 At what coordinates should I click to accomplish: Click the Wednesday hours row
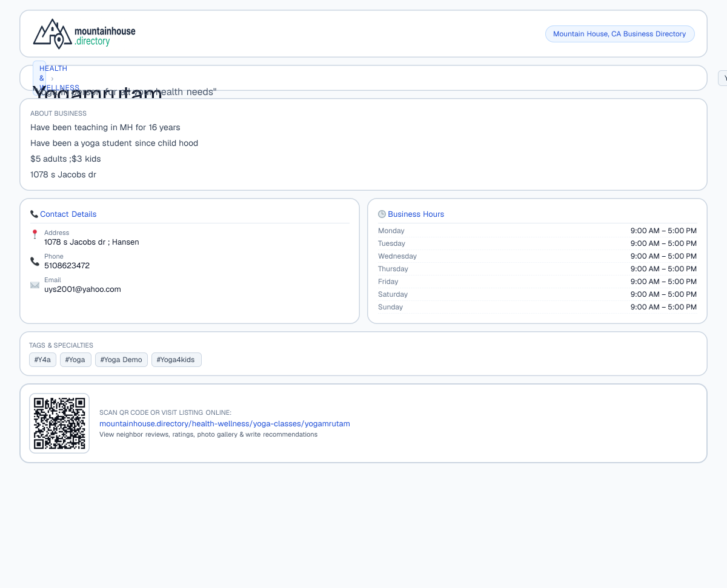pos(537,256)
